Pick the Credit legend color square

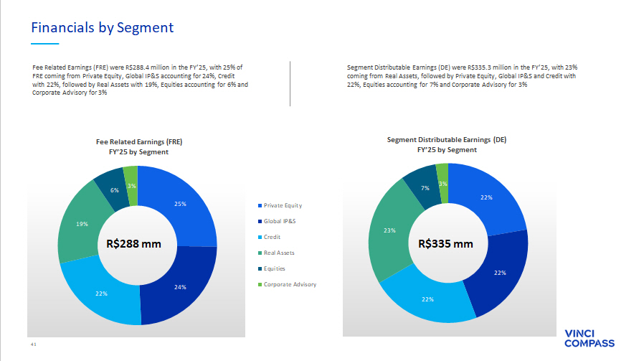[259, 237]
